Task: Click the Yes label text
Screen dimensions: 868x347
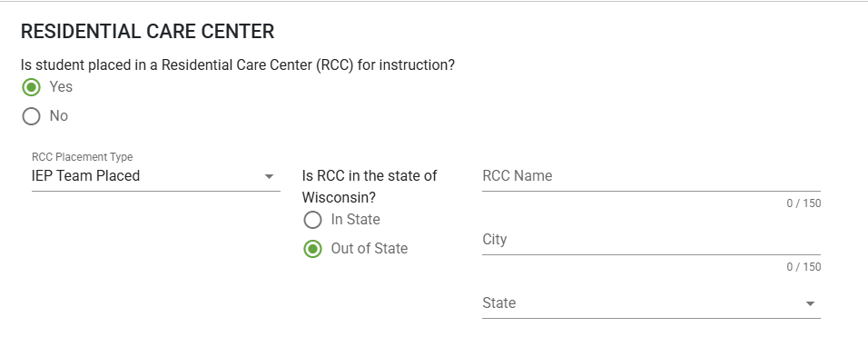Action: [x=61, y=87]
